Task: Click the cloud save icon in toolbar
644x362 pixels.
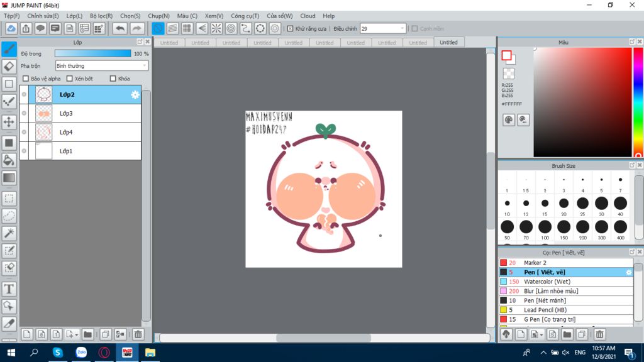Action: tap(11, 29)
